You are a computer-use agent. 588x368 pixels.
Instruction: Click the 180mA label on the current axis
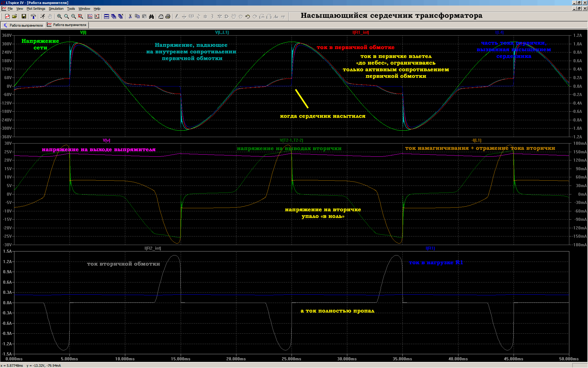point(580,143)
